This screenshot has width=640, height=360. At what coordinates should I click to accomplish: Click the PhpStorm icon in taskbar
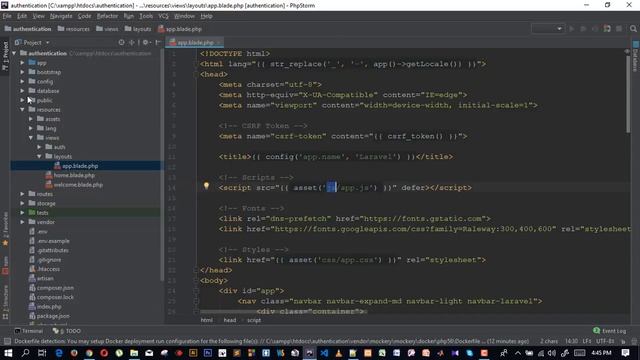(309, 353)
